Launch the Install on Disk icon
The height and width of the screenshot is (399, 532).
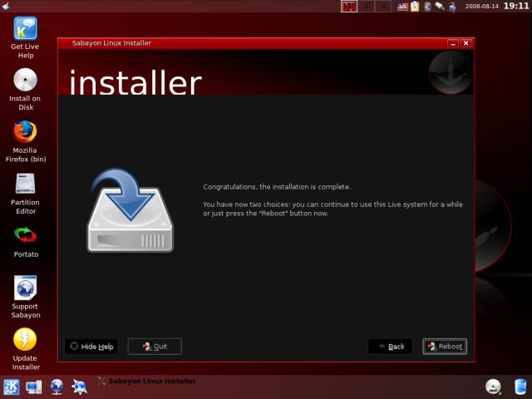pyautogui.click(x=25, y=80)
